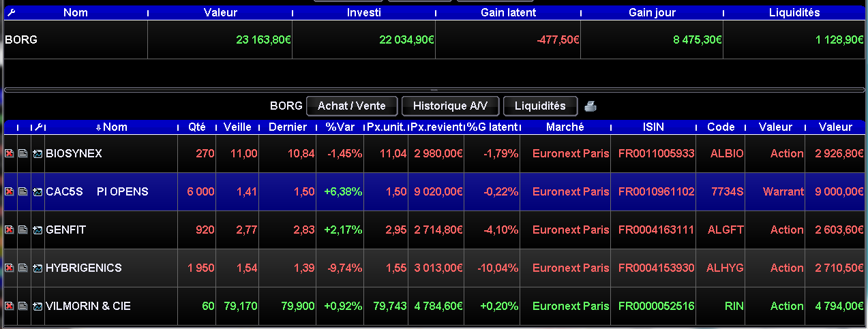Click the daily gain value 8 475,30€
This screenshot has height=329, width=868.
[x=698, y=40]
